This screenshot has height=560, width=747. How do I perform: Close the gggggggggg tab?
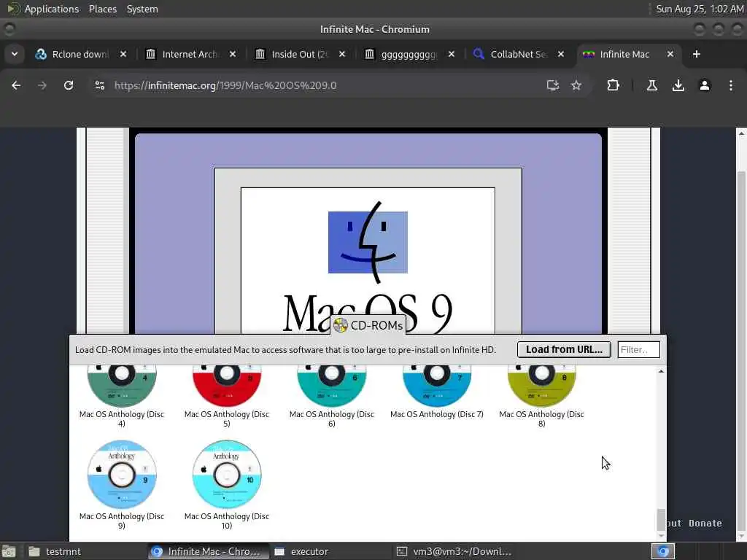(x=452, y=54)
